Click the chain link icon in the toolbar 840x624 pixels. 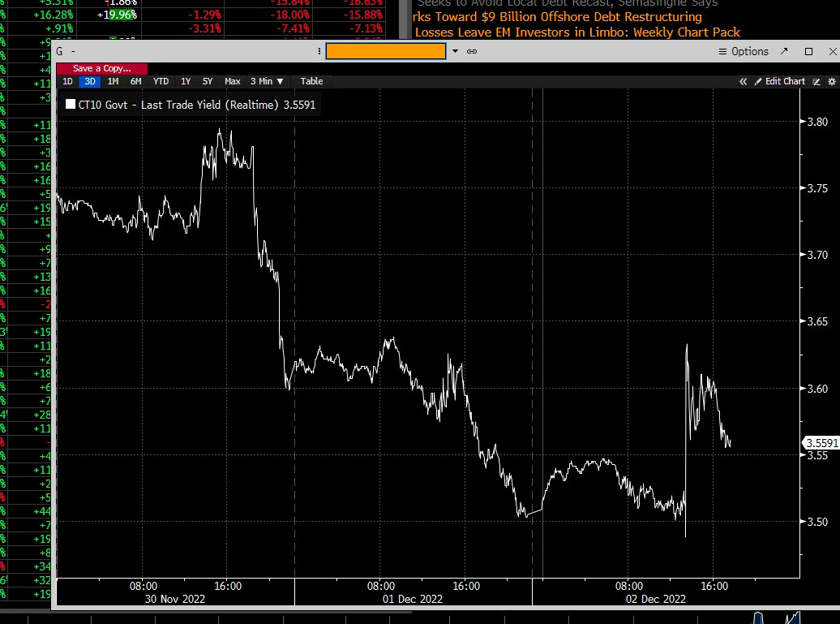click(473, 51)
